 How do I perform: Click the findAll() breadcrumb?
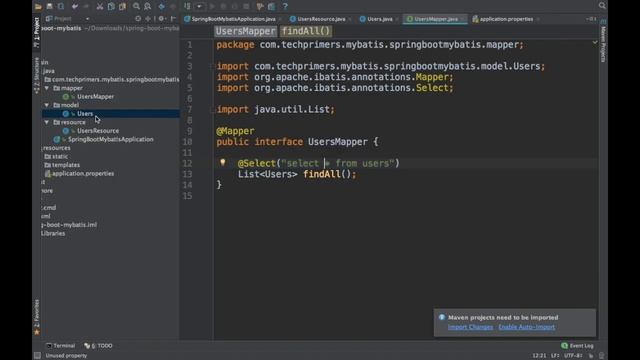(x=306, y=31)
